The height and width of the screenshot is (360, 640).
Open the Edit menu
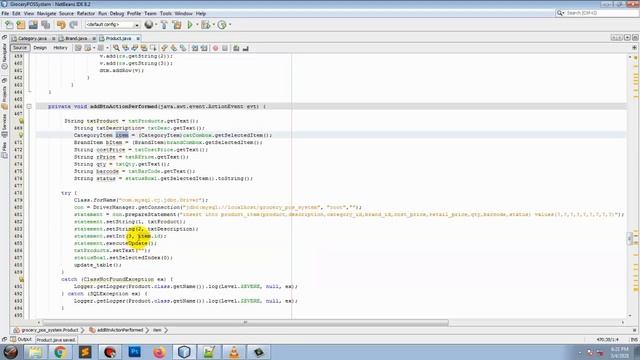pyautogui.click(x=16, y=13)
